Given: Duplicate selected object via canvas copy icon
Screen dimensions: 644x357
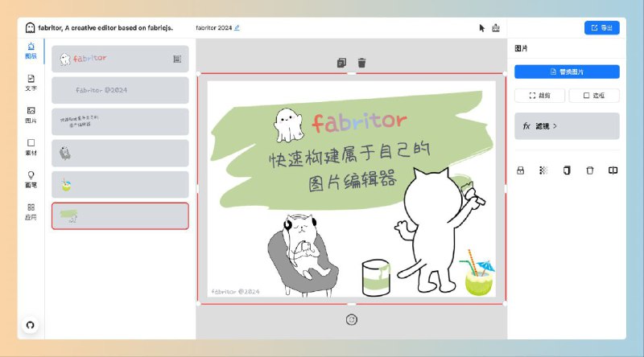Looking at the screenshot, I should tap(341, 63).
